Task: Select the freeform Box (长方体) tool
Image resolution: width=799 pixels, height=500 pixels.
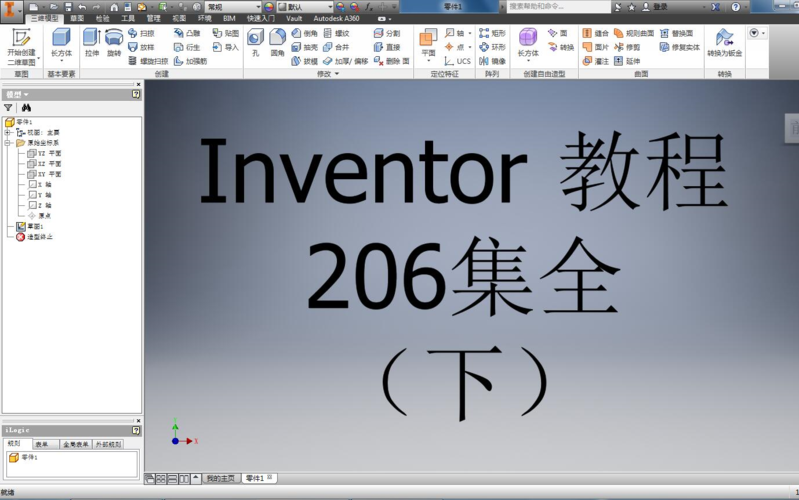Action: (528, 42)
